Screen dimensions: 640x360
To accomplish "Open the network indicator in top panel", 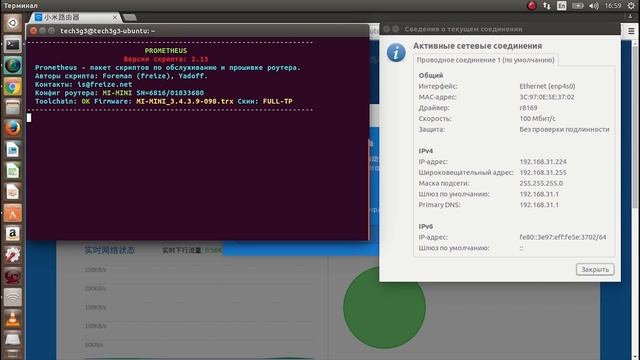I will pos(547,6).
